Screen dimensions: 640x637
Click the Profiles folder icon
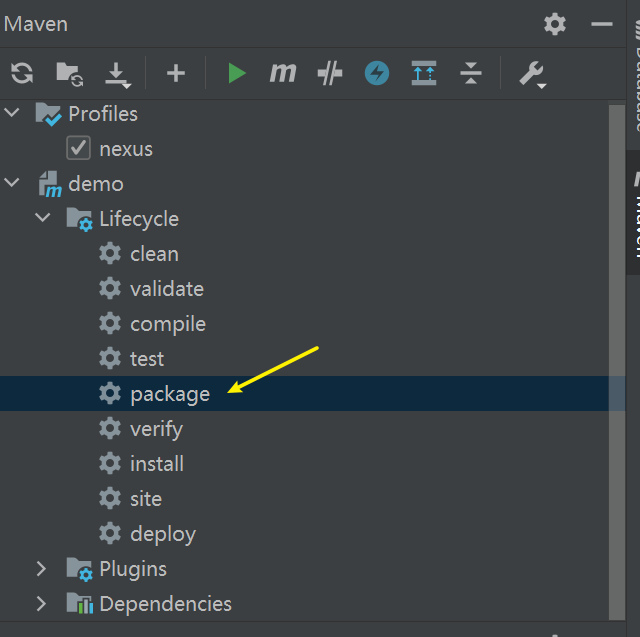(49, 114)
